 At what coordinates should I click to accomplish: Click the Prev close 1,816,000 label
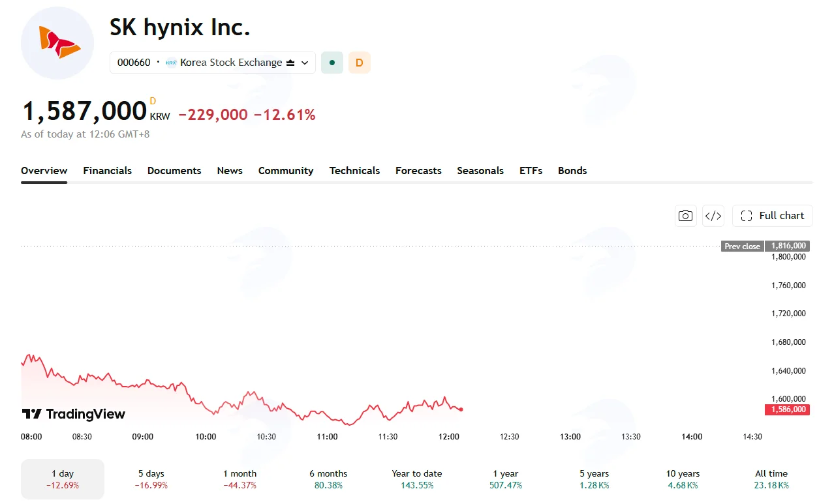[765, 246]
